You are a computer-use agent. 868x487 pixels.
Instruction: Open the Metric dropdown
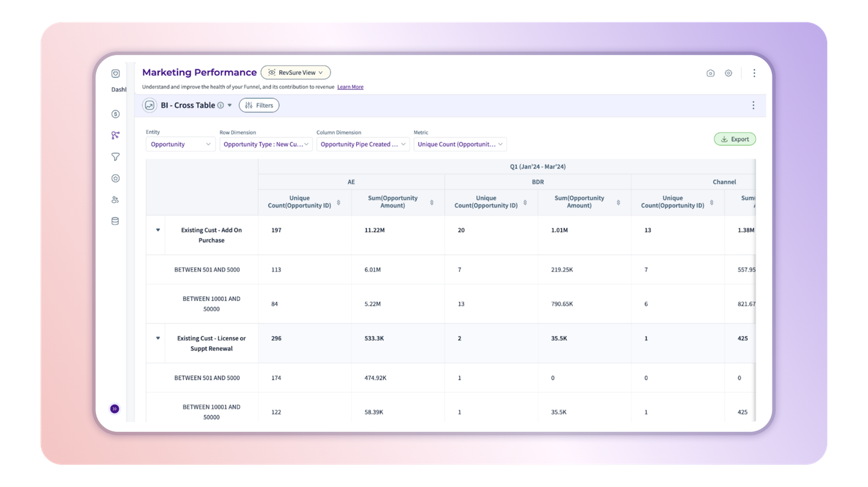(460, 144)
